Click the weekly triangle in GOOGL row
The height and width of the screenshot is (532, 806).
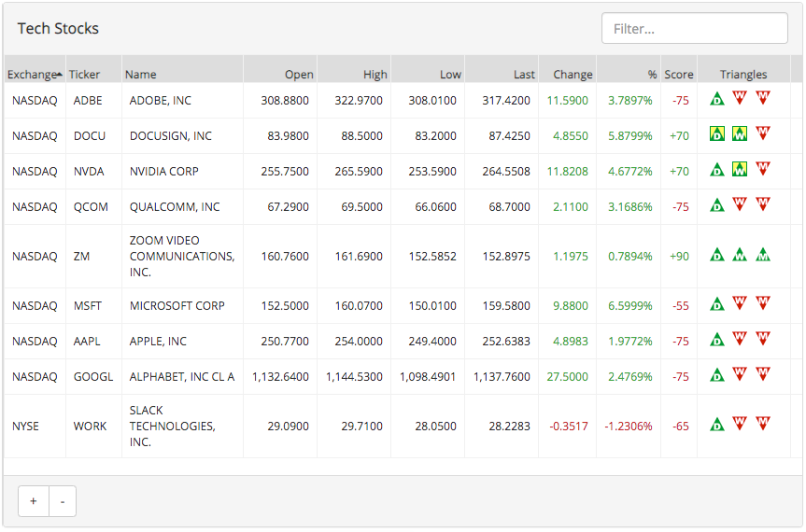click(739, 374)
